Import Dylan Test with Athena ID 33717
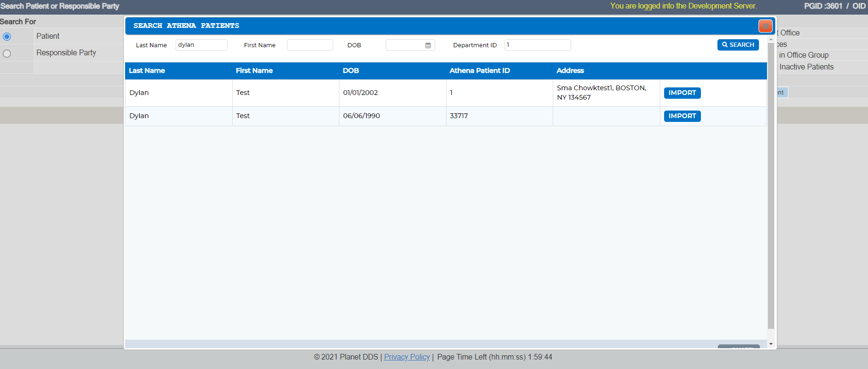The image size is (868, 369). (682, 116)
